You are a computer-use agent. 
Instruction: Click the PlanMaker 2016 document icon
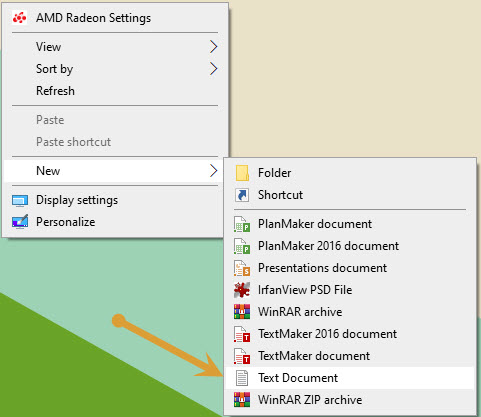click(242, 246)
